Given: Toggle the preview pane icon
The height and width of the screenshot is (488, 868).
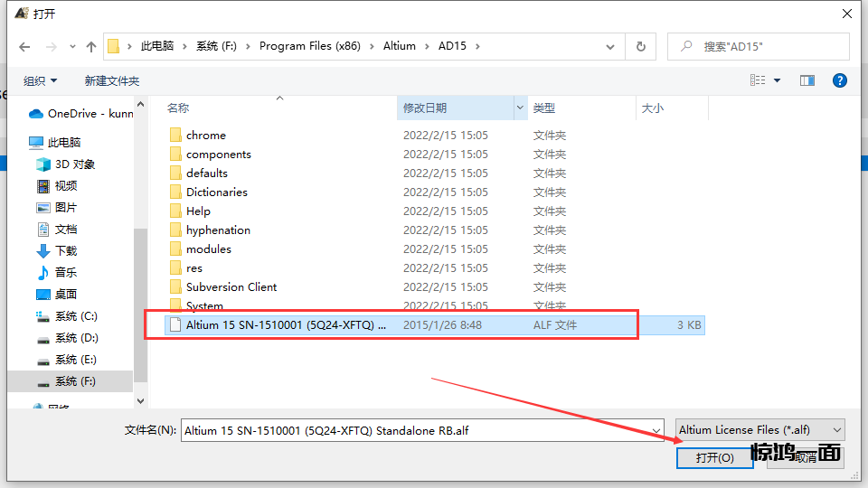Looking at the screenshot, I should [807, 80].
